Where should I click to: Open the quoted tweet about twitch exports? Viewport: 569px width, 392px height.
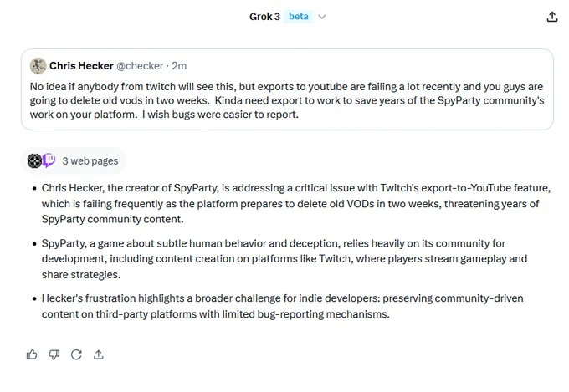click(287, 89)
